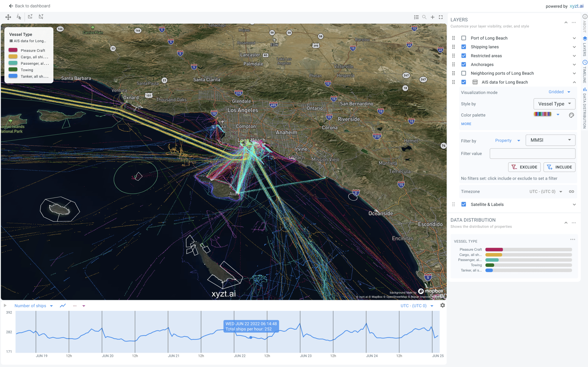Switch to the DATA DISTRIBUTION side tab
The height and width of the screenshot is (367, 588).
point(584,111)
